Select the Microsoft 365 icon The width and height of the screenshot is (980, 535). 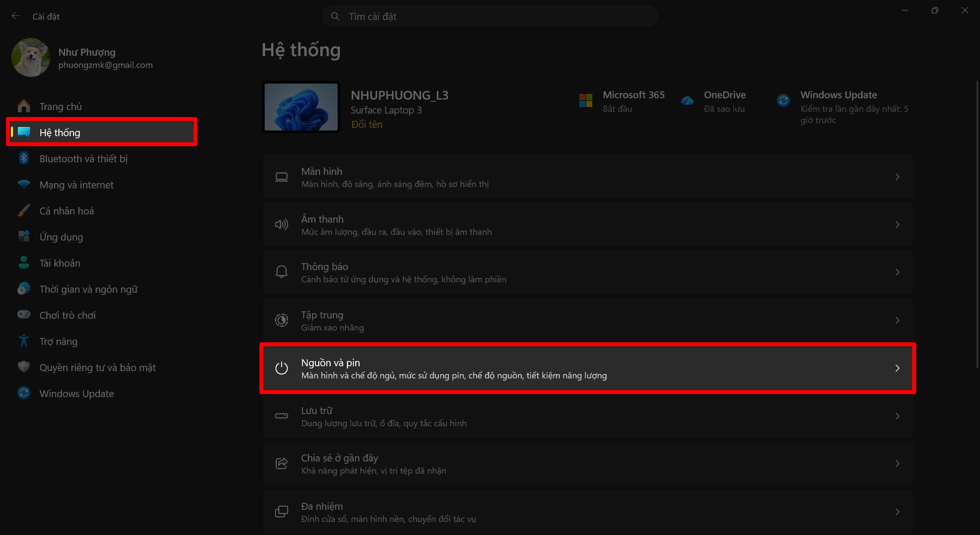pyautogui.click(x=586, y=100)
